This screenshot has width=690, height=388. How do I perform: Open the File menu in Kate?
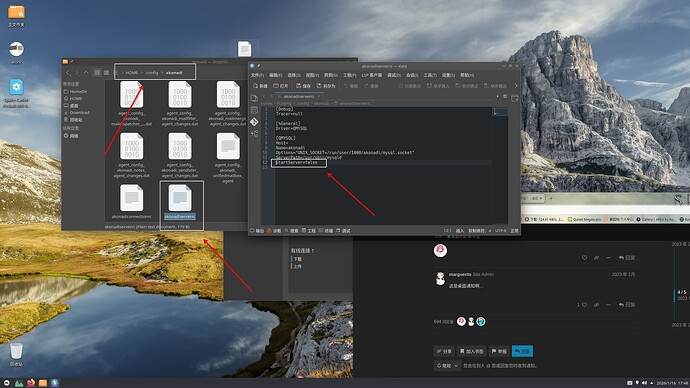(x=257, y=75)
